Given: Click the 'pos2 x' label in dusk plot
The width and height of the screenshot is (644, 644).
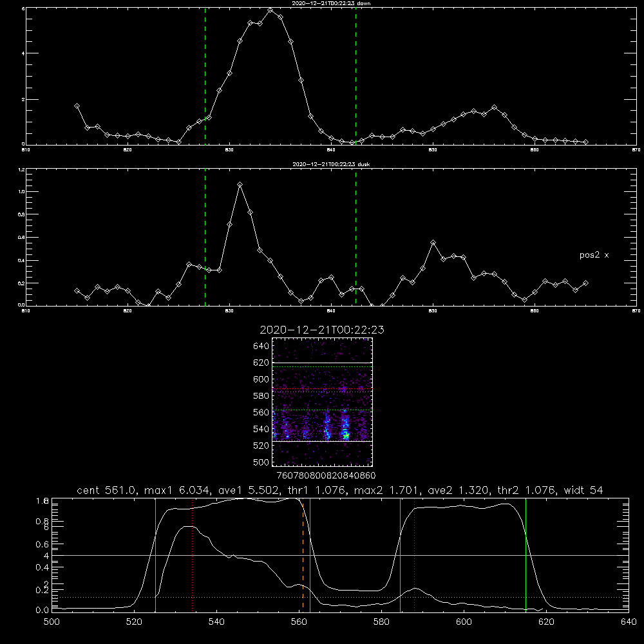Looking at the screenshot, I should pos(594,255).
